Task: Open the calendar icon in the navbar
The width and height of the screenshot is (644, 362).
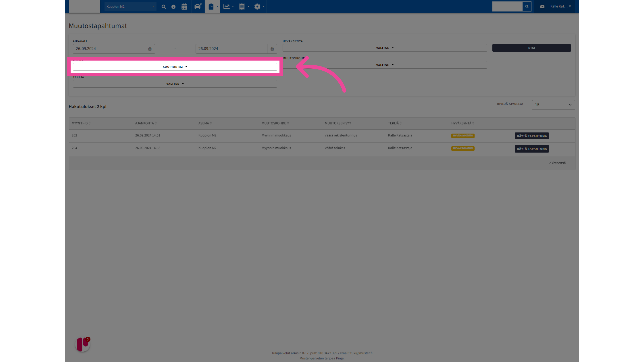Action: 184,7
